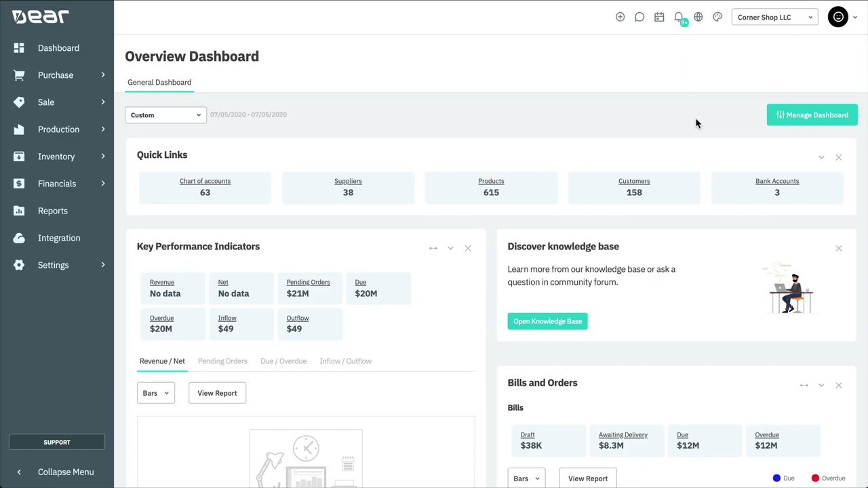
Task: Open Reports in the sidebar
Action: click(53, 211)
